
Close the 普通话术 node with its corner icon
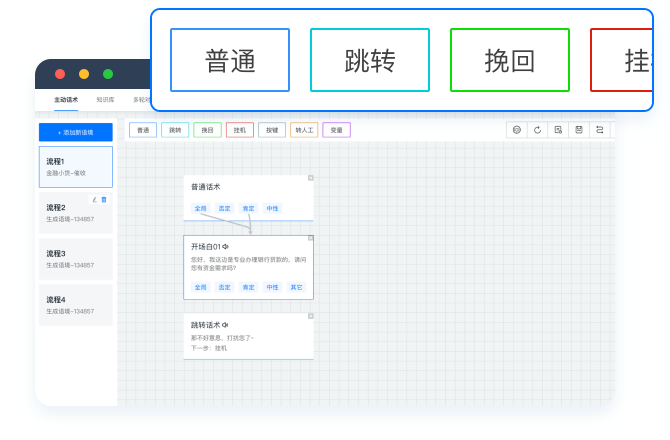coord(311,178)
